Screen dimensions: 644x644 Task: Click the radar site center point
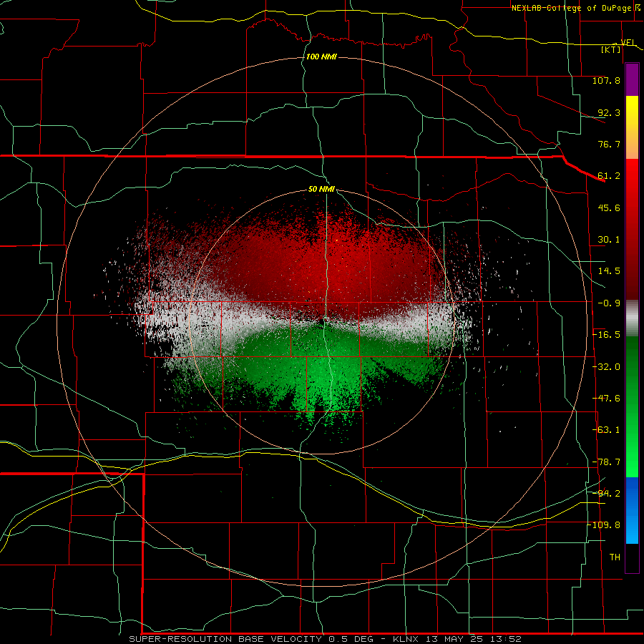321,321
